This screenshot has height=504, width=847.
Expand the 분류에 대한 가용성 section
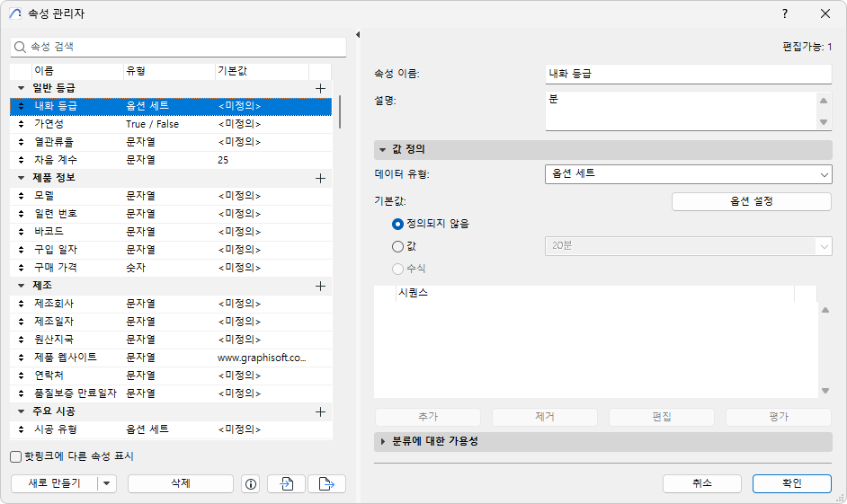point(382,441)
